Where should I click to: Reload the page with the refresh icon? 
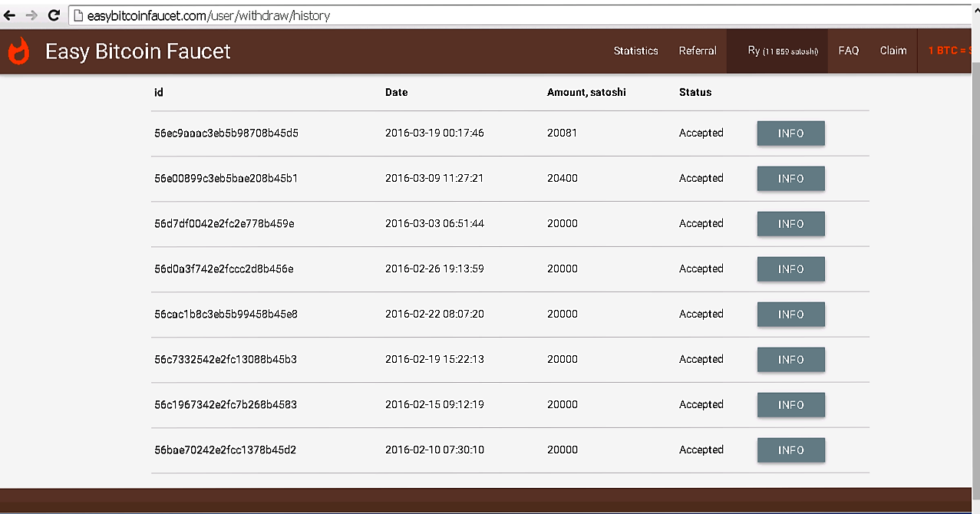click(x=54, y=15)
